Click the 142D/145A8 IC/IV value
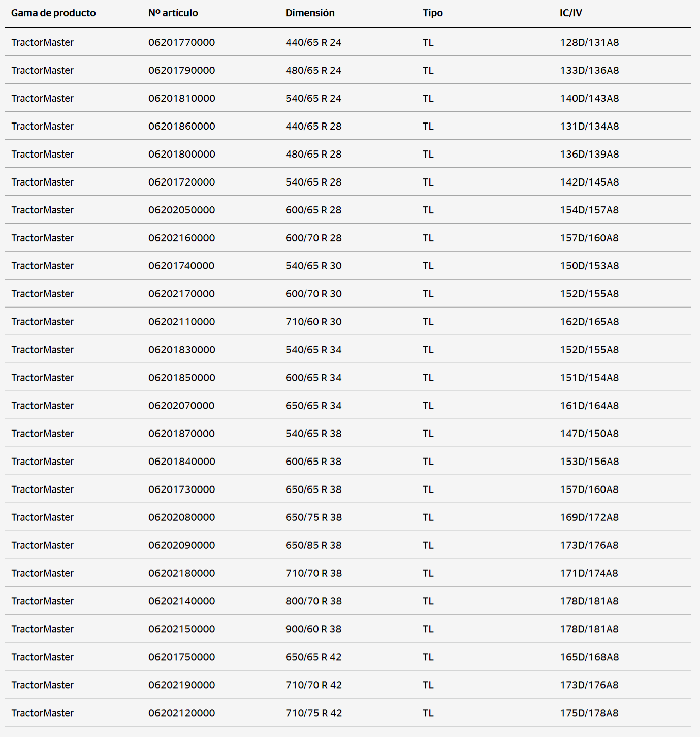 pyautogui.click(x=589, y=182)
